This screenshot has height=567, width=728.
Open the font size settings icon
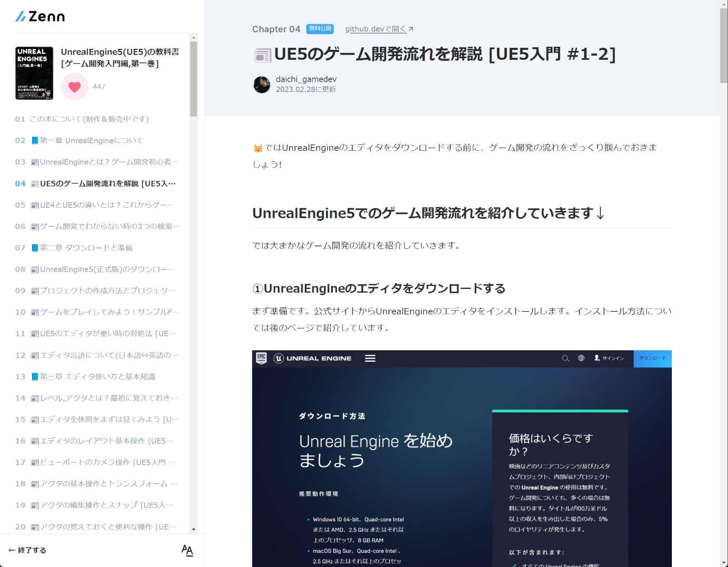(x=187, y=550)
